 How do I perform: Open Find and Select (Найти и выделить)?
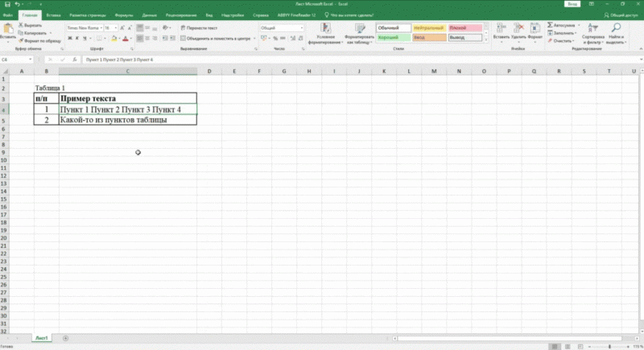click(616, 34)
